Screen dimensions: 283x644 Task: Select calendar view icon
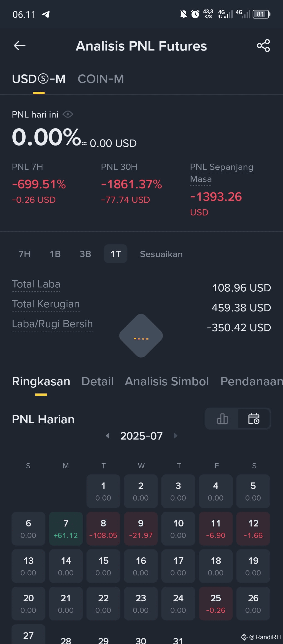click(254, 419)
